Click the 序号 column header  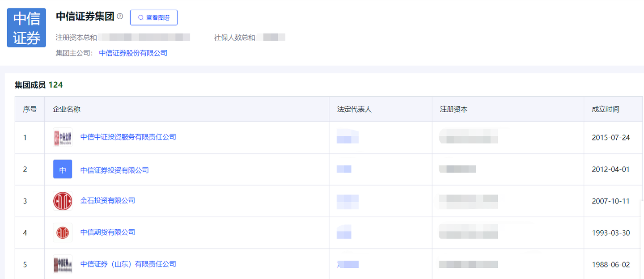click(x=30, y=109)
